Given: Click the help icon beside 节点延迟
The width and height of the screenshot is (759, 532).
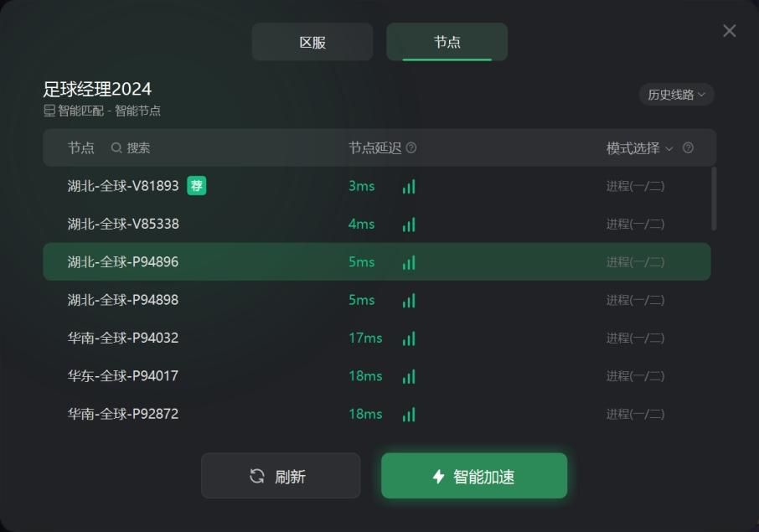Looking at the screenshot, I should [411, 148].
